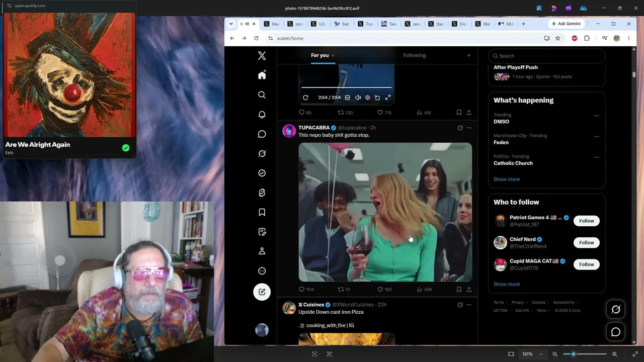The height and width of the screenshot is (362, 644).
Task: Open the checkmark badge icon in X sidebar
Action: 262,173
